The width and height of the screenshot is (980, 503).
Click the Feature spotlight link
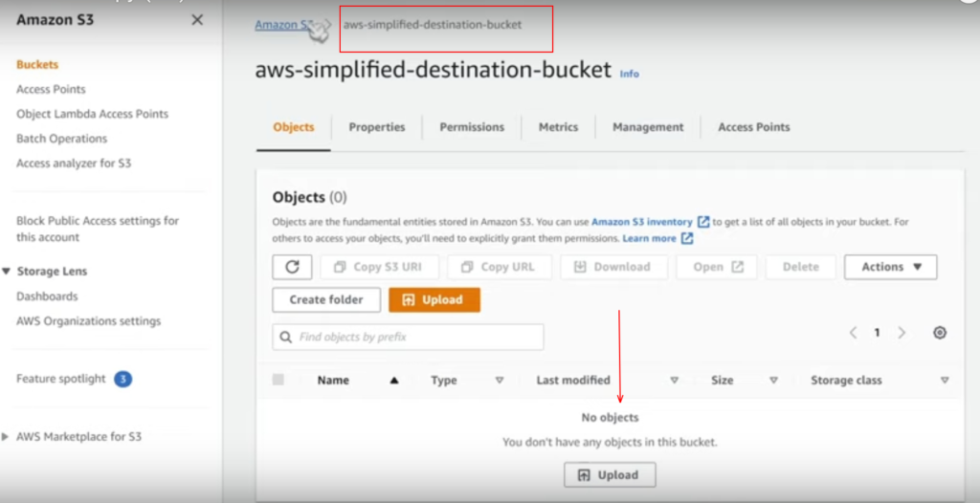click(x=61, y=379)
